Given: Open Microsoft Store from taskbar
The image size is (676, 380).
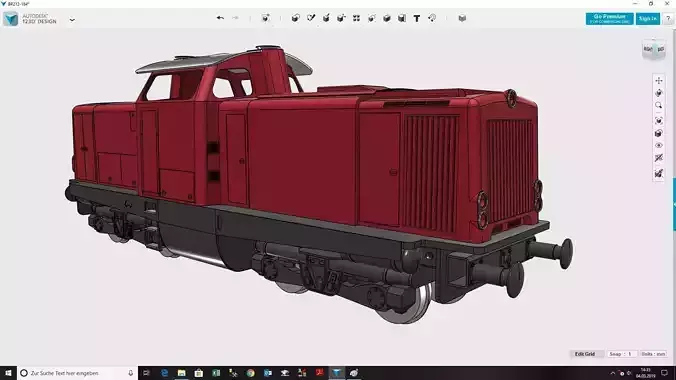Looking at the screenshot, I should point(199,373).
